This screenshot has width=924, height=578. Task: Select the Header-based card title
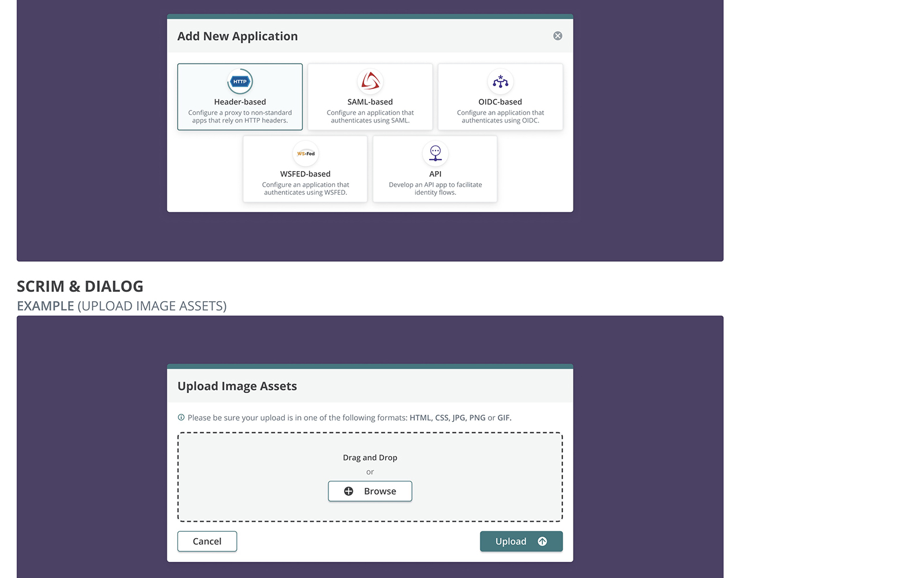(240, 102)
